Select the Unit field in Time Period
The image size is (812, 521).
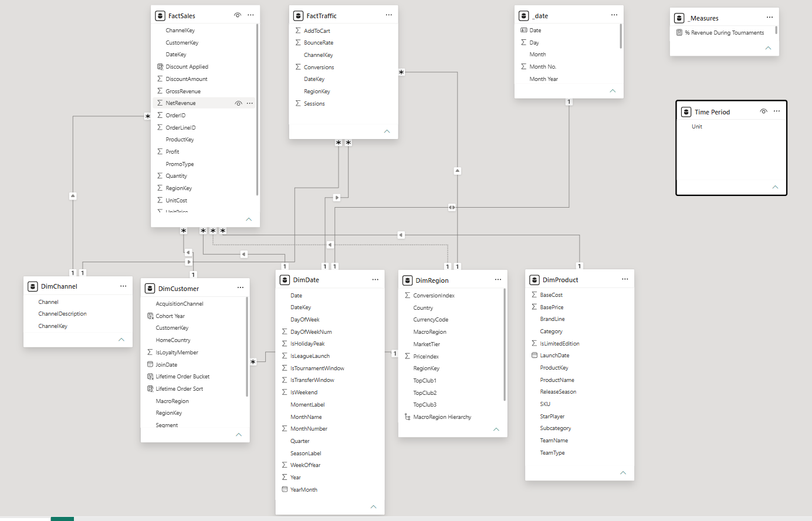[x=697, y=127]
